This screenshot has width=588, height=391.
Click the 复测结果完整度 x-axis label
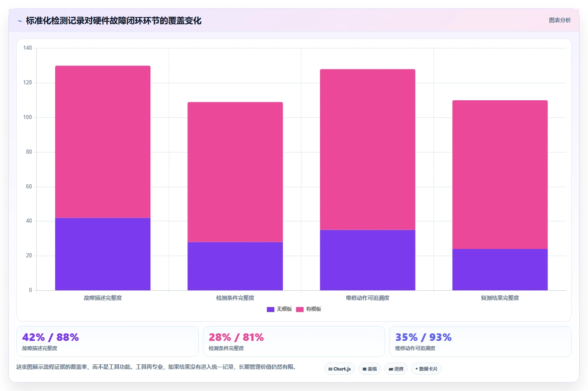pyautogui.click(x=500, y=298)
